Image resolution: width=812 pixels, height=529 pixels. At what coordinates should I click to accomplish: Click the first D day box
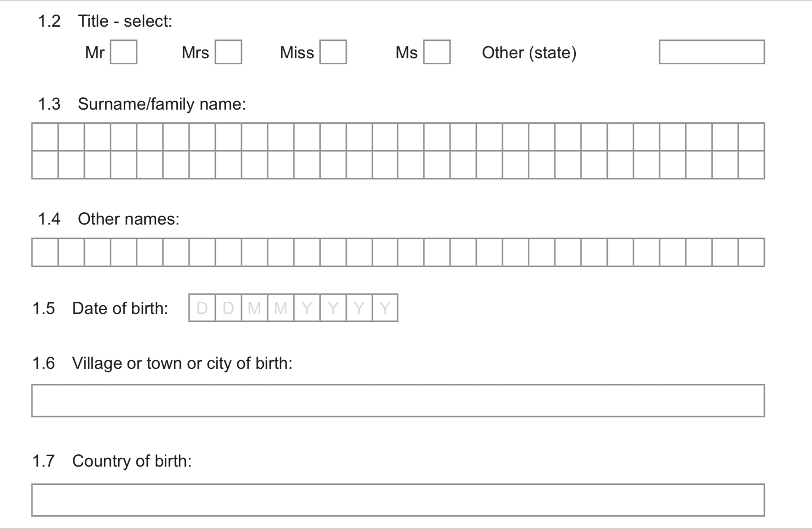tap(202, 308)
